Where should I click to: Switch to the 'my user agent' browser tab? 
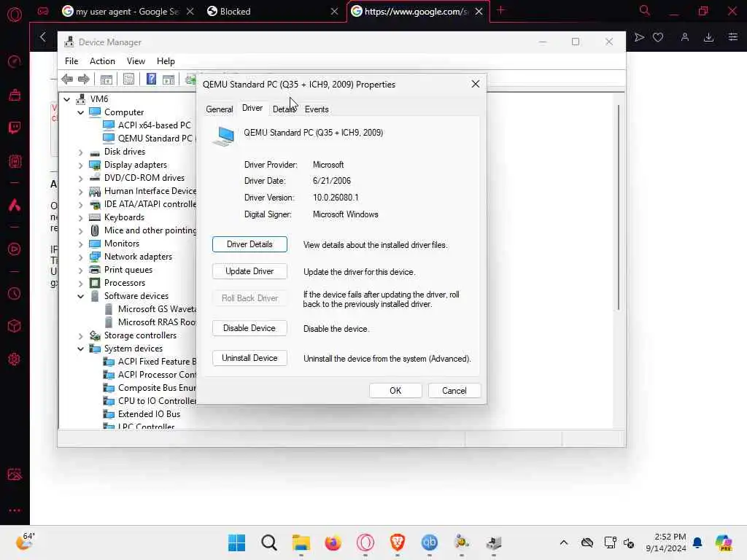point(127,12)
